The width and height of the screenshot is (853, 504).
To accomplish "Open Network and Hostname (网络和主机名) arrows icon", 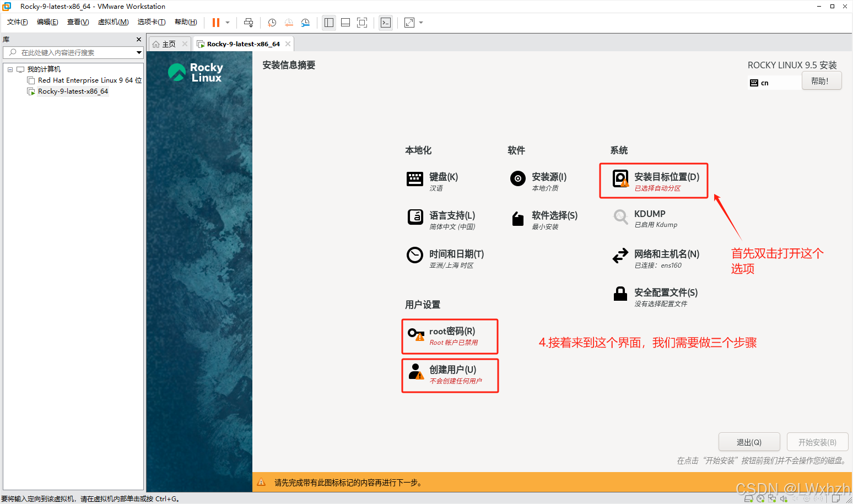I will click(x=620, y=256).
